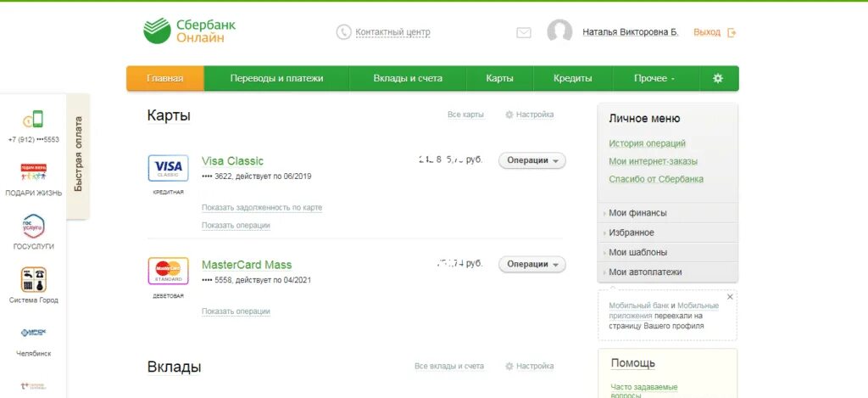The width and height of the screenshot is (868, 398).
Task: Click the MasterCard Standard card logo
Action: [x=169, y=271]
